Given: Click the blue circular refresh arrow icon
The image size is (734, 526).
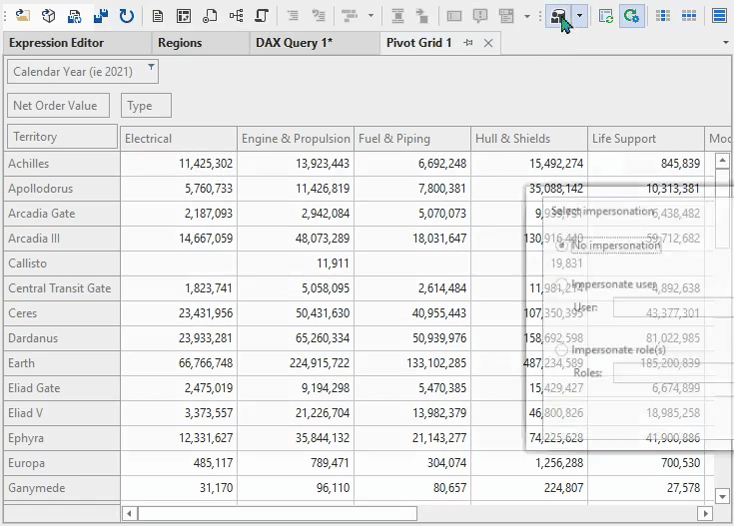Looking at the screenshot, I should pos(126,16).
